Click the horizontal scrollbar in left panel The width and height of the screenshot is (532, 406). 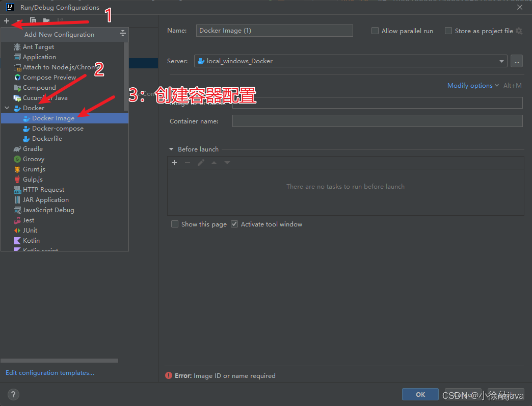pos(60,361)
